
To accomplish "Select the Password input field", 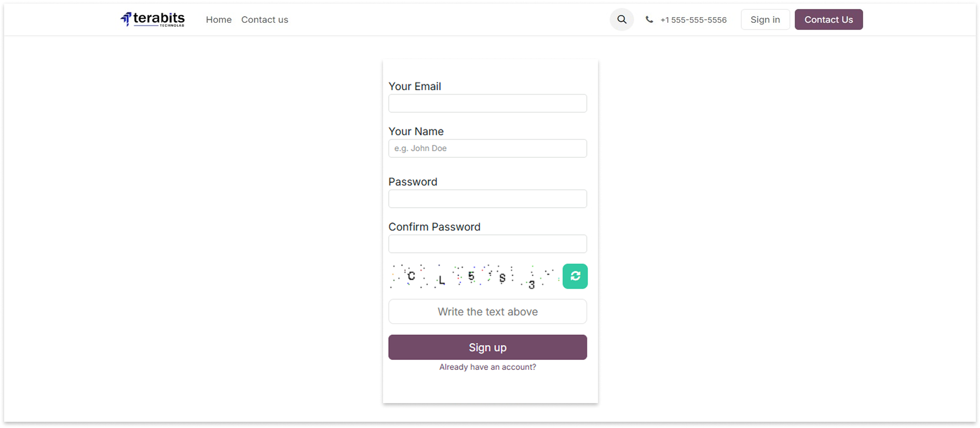I will [487, 199].
